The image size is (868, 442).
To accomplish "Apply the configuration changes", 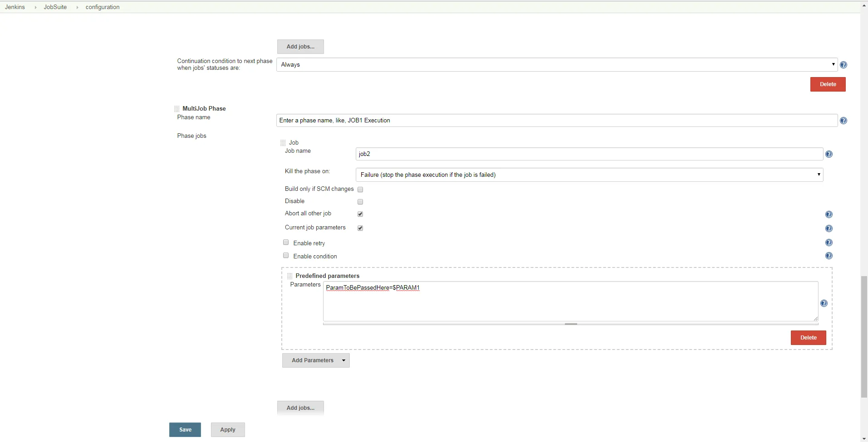I will (x=228, y=430).
